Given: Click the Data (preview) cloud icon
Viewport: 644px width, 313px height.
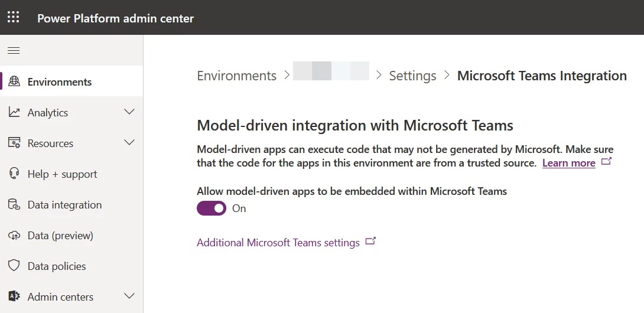Looking at the screenshot, I should 14,236.
